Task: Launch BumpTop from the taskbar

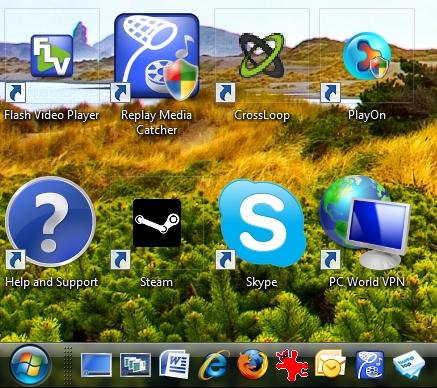Action: pyautogui.click(x=409, y=365)
